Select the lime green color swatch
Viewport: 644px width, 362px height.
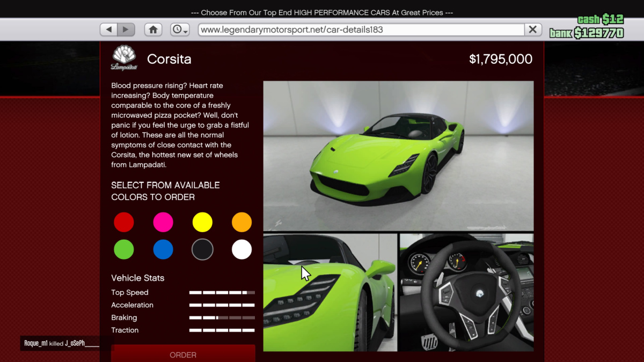click(124, 249)
